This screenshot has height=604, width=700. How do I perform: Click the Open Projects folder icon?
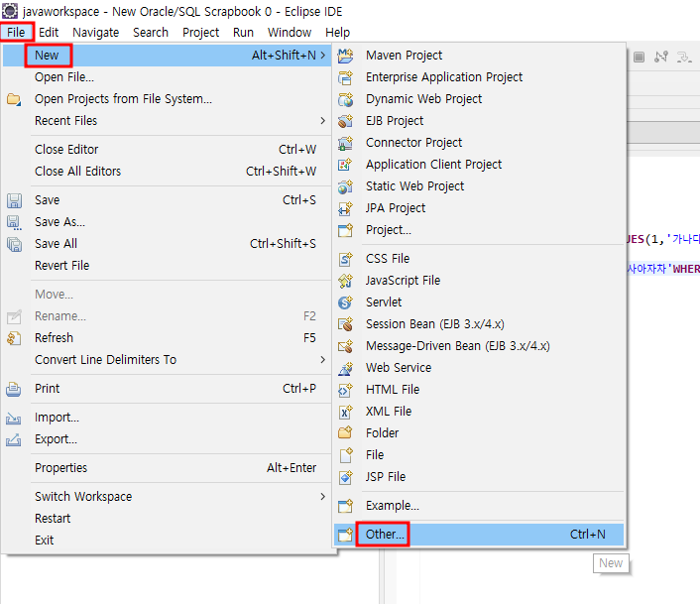point(14,99)
